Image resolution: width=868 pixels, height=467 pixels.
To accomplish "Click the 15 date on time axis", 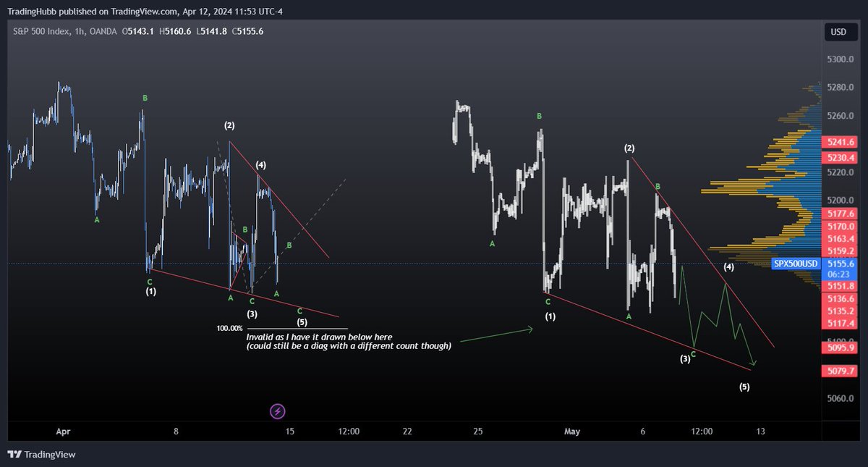I will pos(290,432).
